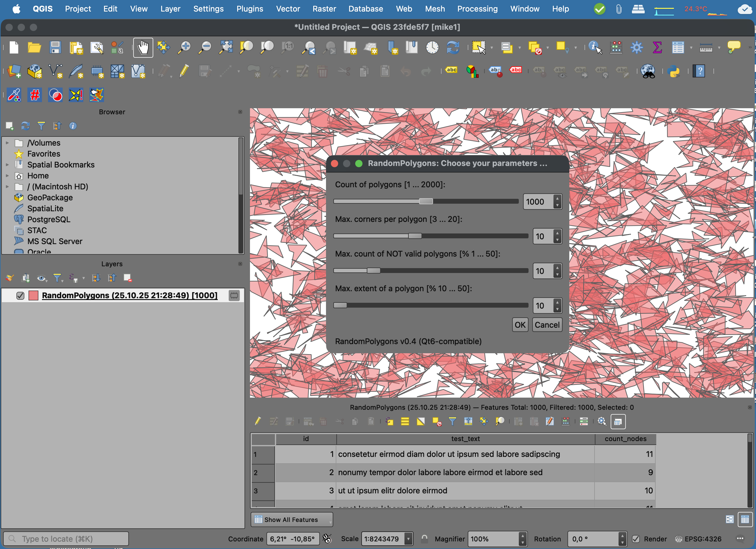Open the Processing menu
Viewport: 756px width, 549px height.
477,9
